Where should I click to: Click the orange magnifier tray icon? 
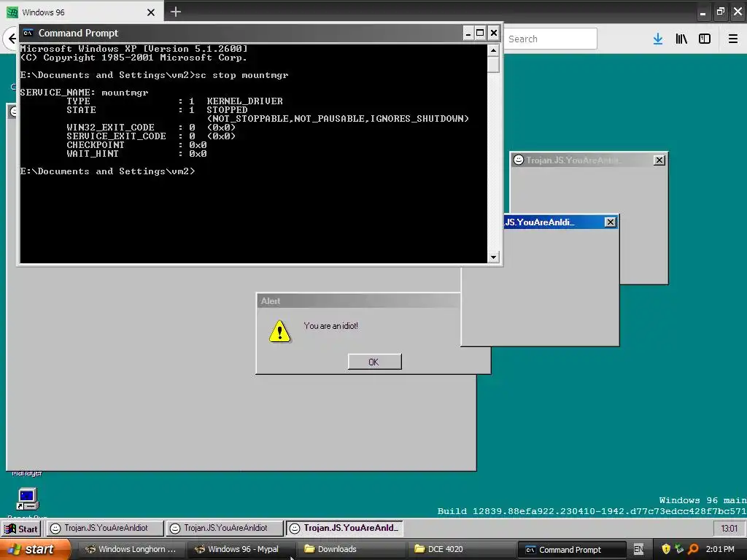point(693,550)
